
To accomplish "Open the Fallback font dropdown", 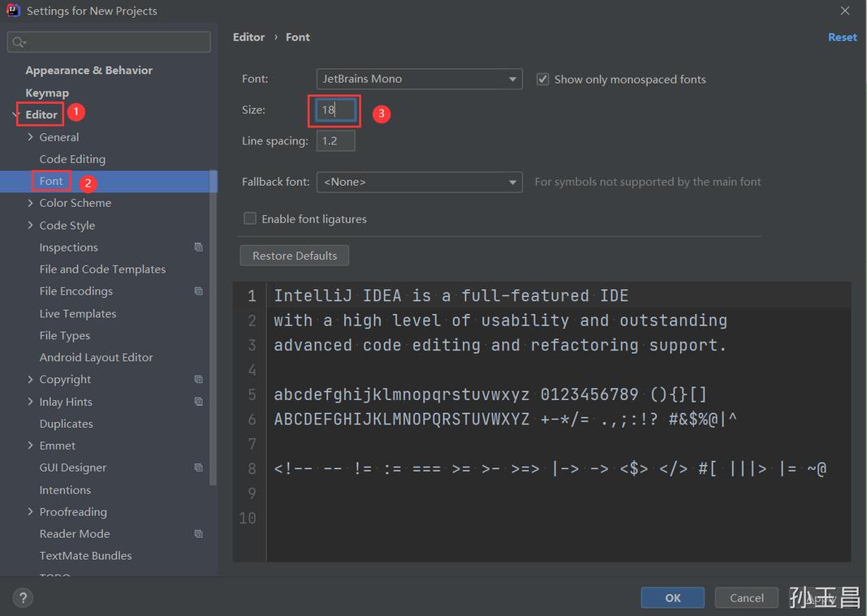I will click(511, 182).
